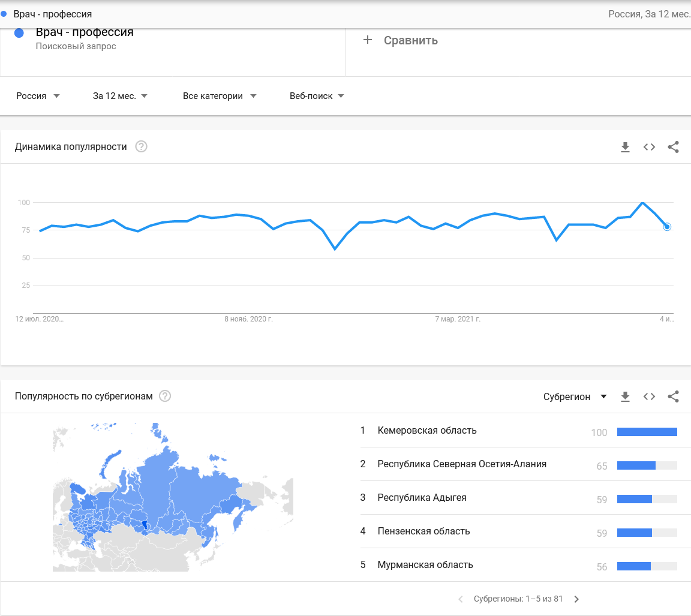Click the blue color dot beside Врач - профессия

tap(19, 33)
